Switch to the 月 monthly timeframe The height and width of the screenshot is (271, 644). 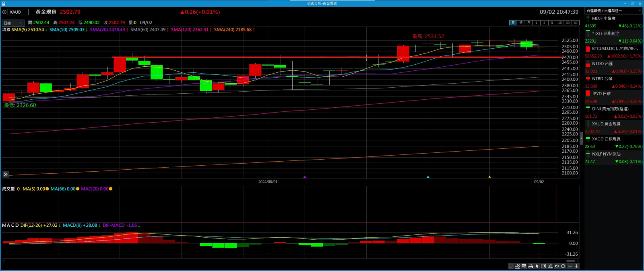528,23
